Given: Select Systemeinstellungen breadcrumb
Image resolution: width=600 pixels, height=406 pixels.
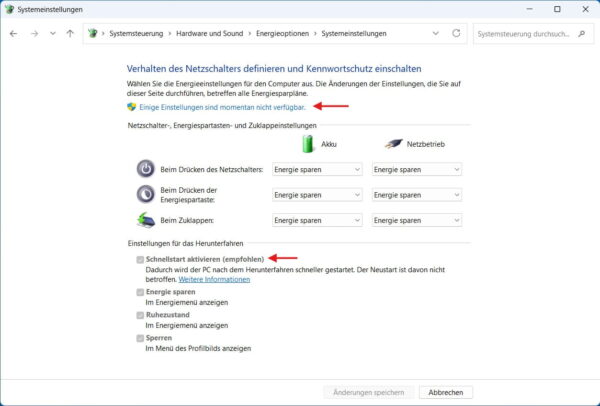Looking at the screenshot, I should (354, 34).
